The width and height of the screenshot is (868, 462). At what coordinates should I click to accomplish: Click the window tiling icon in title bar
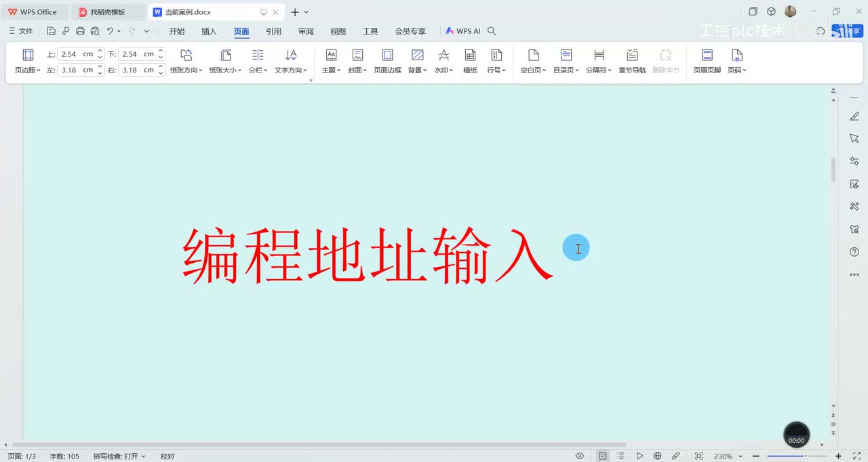click(753, 12)
